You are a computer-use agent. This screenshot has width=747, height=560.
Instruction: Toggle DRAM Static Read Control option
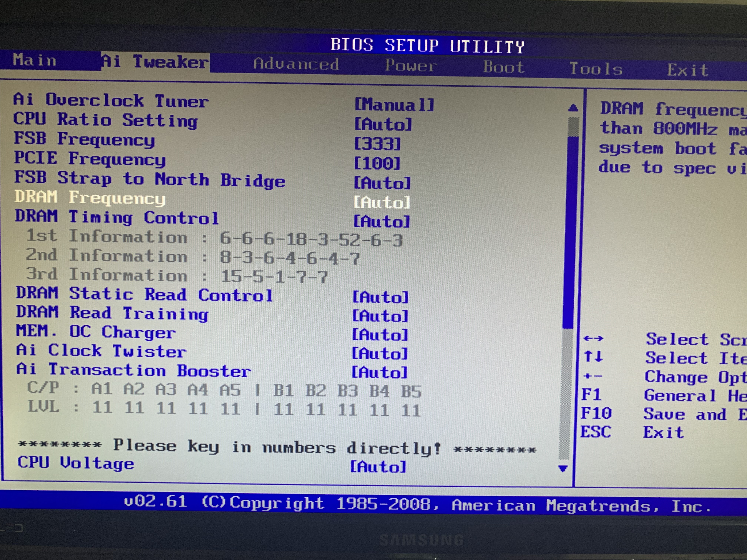click(380, 297)
